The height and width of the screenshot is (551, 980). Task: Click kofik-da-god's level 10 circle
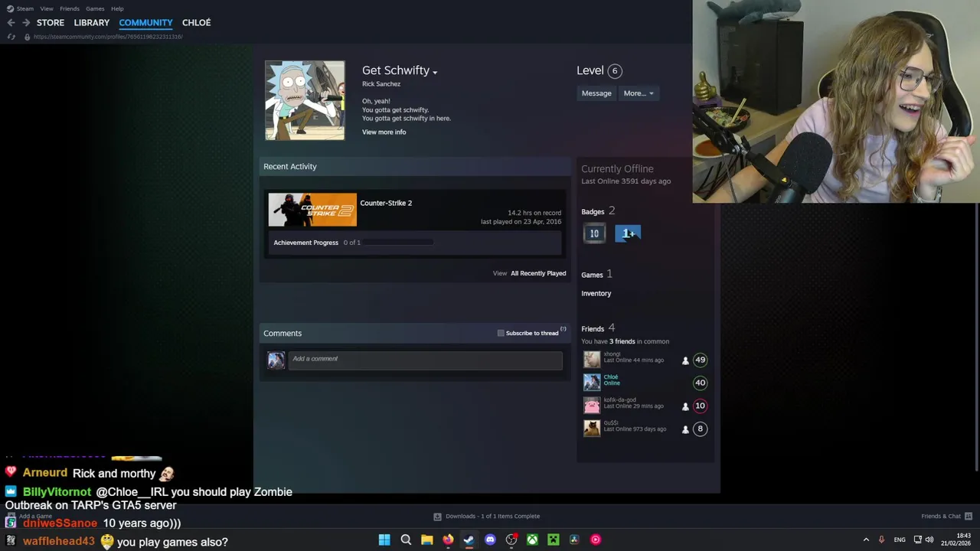tap(700, 406)
